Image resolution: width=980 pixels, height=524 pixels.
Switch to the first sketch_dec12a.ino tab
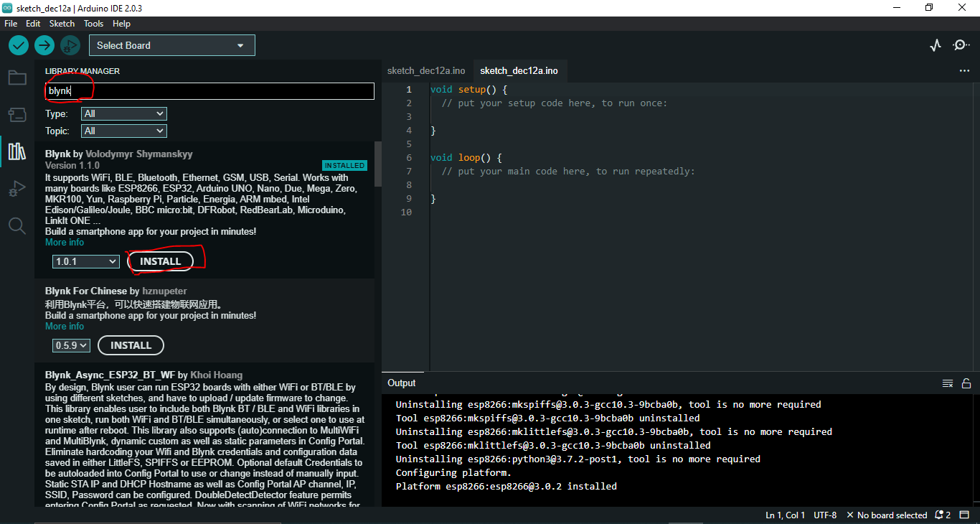pos(426,70)
